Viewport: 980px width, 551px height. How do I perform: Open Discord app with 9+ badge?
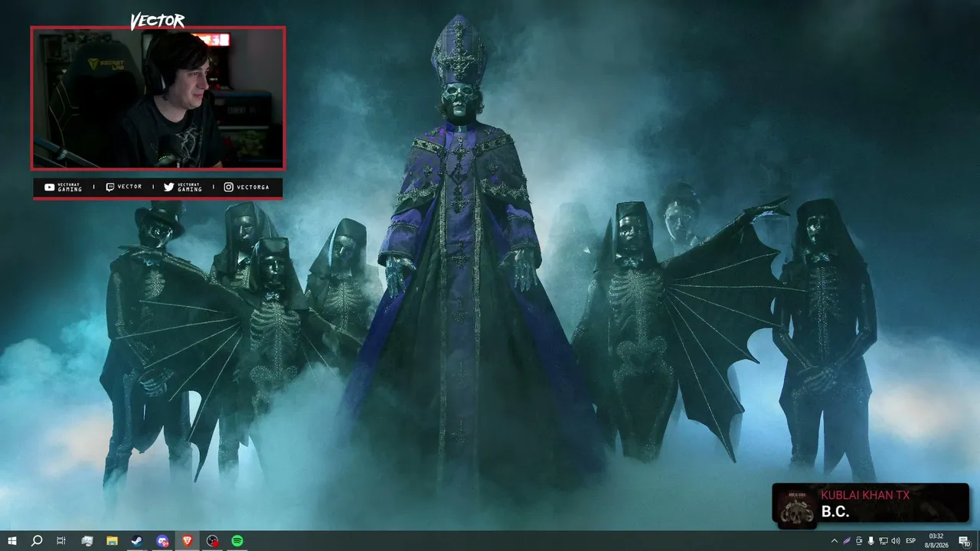[162, 541]
